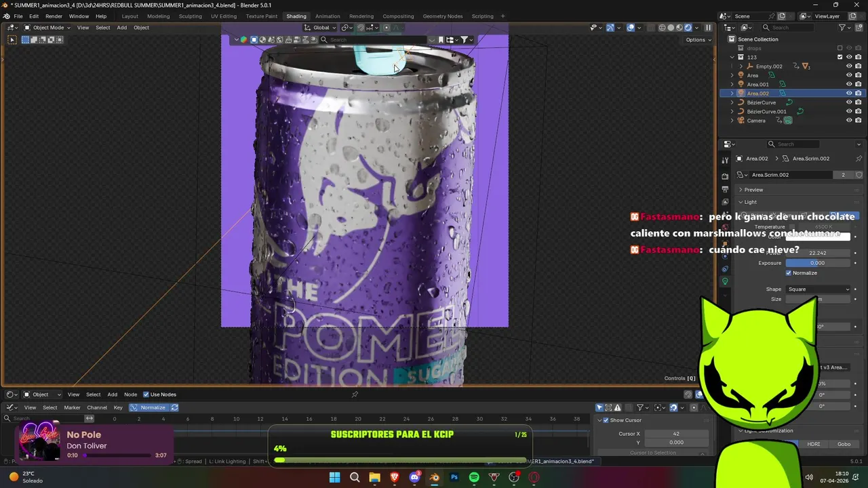The image size is (868, 488).
Task: Open the File menu
Action: pyautogui.click(x=18, y=16)
